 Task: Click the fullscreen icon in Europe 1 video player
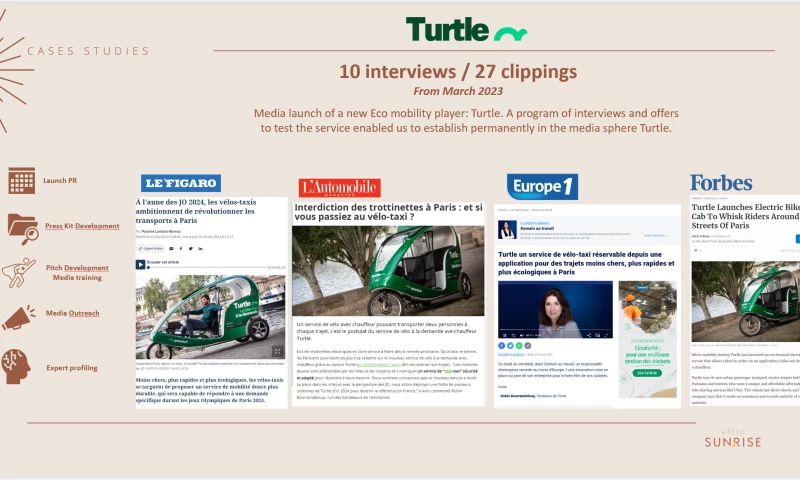click(606, 335)
